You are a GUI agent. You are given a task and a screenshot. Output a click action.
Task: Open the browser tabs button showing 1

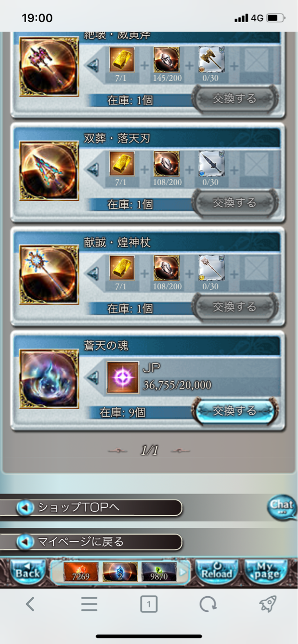148,604
